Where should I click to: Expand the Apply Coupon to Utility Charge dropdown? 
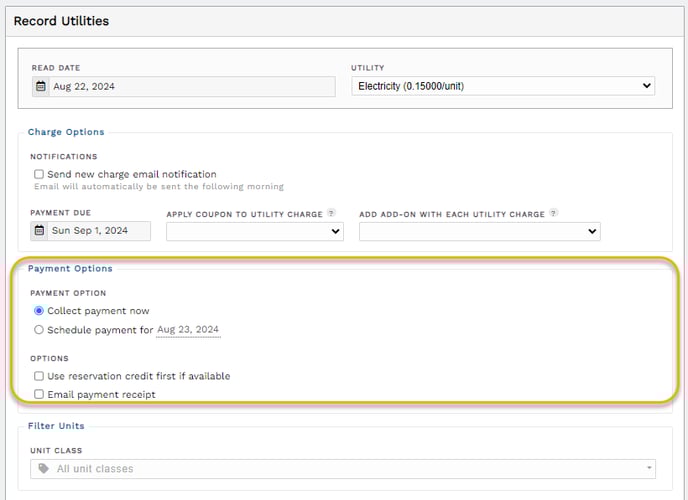coord(254,231)
